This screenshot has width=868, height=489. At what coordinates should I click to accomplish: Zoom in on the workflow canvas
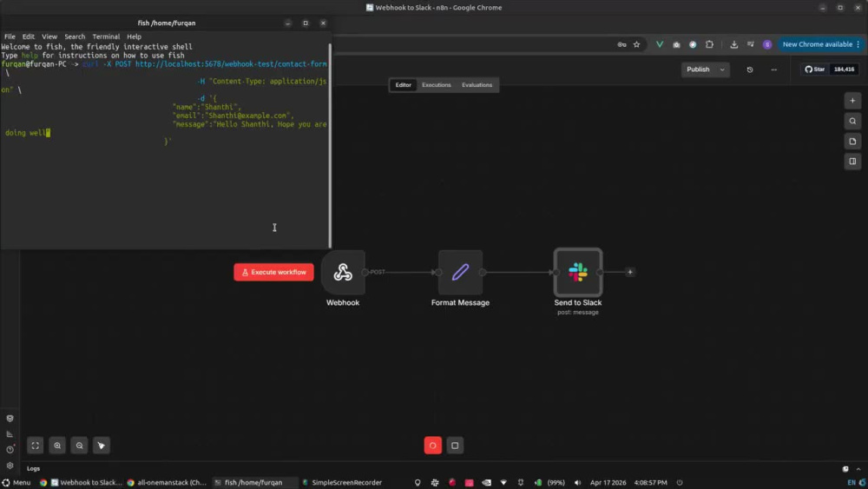(x=57, y=446)
